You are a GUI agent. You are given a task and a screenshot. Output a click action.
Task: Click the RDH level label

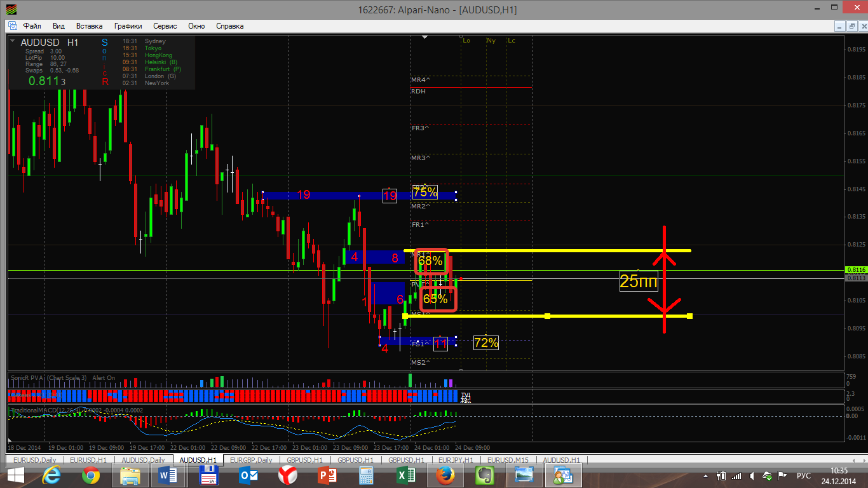(418, 91)
